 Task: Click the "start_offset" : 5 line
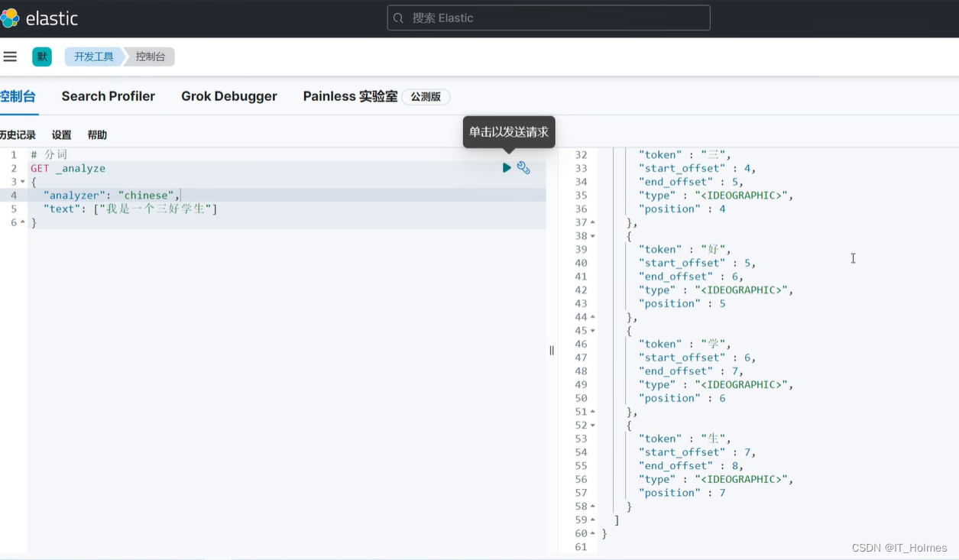point(697,263)
